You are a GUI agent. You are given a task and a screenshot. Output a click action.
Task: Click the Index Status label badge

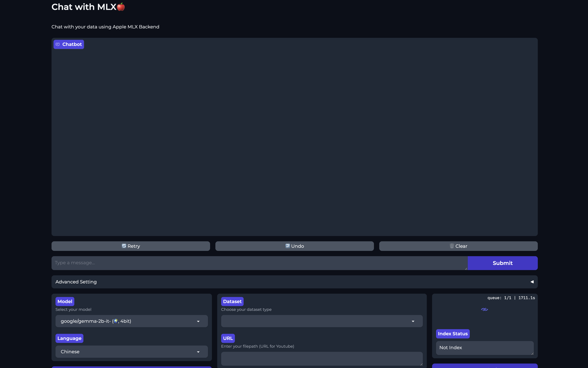(453, 334)
